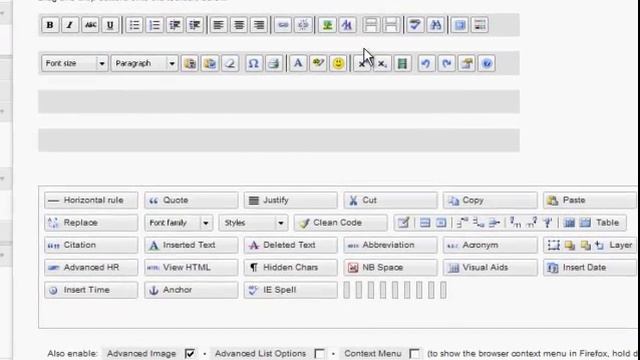Screen dimensions: 640x360
Task: Click the Inserted Text button
Action: 191,245
